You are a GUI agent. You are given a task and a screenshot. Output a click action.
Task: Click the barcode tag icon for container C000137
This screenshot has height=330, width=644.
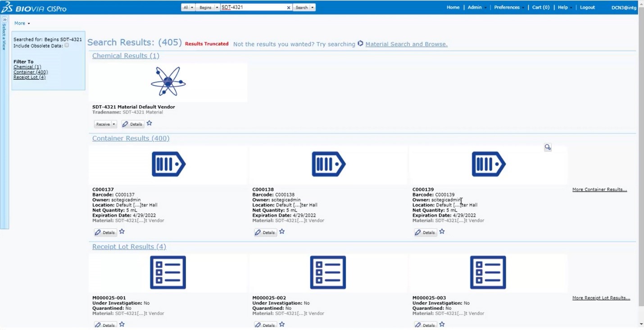[x=168, y=164]
